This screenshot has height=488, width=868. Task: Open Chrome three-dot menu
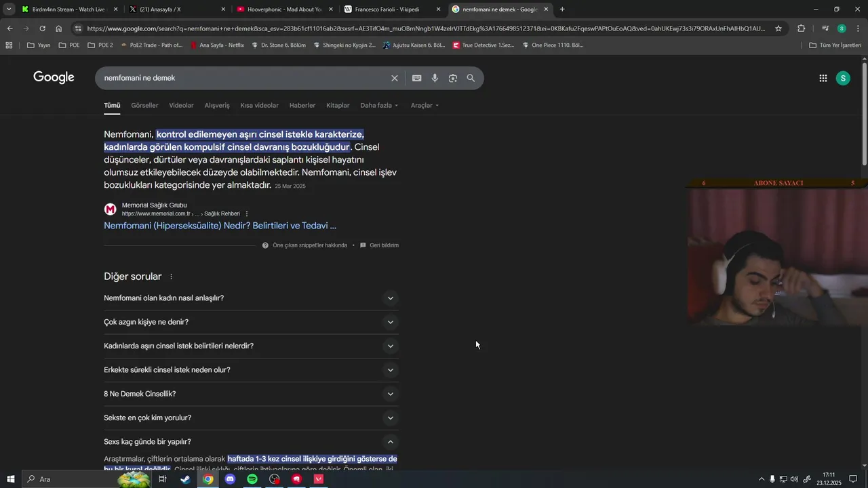pyautogui.click(x=857, y=28)
